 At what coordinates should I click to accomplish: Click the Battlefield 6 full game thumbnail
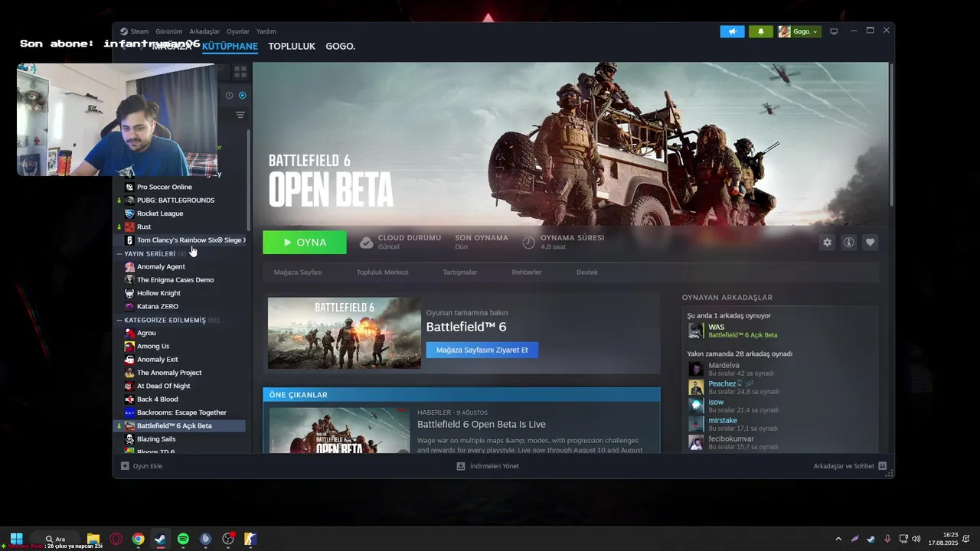click(344, 333)
